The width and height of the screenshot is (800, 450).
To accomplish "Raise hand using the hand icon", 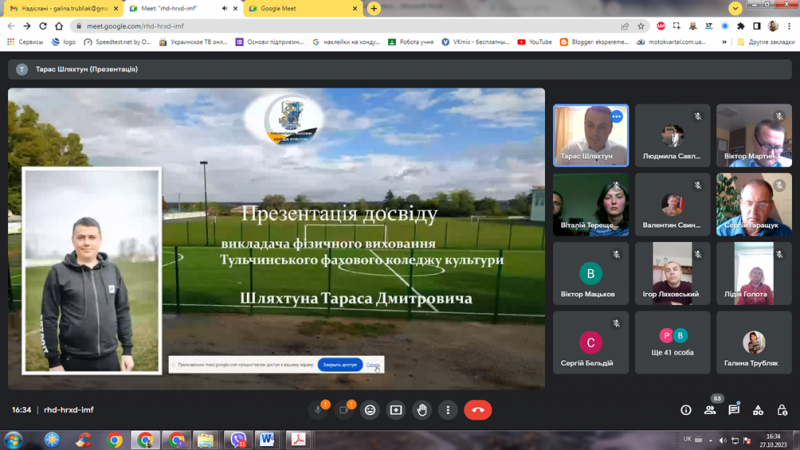I will coord(422,410).
